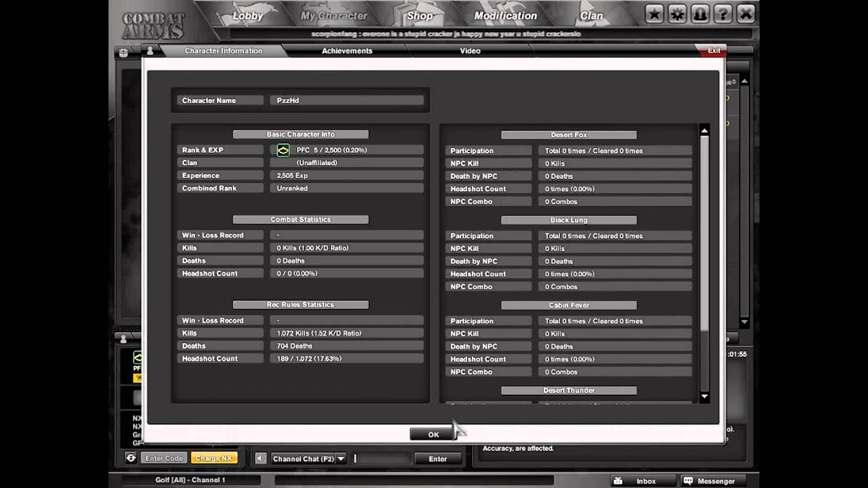Image resolution: width=868 pixels, height=488 pixels.
Task: Click the Combat Statistics header
Action: pos(300,220)
